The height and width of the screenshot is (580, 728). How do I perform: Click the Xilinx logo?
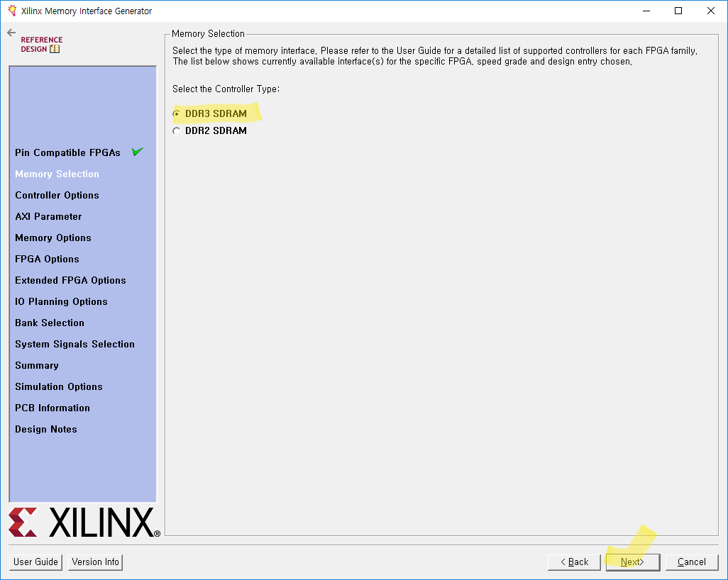84,523
